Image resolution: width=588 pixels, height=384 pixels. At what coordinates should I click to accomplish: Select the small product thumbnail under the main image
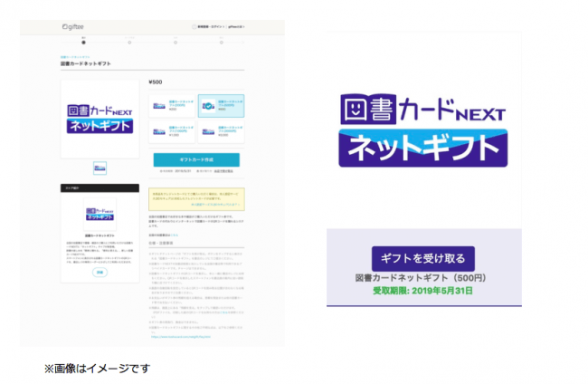coord(100,168)
